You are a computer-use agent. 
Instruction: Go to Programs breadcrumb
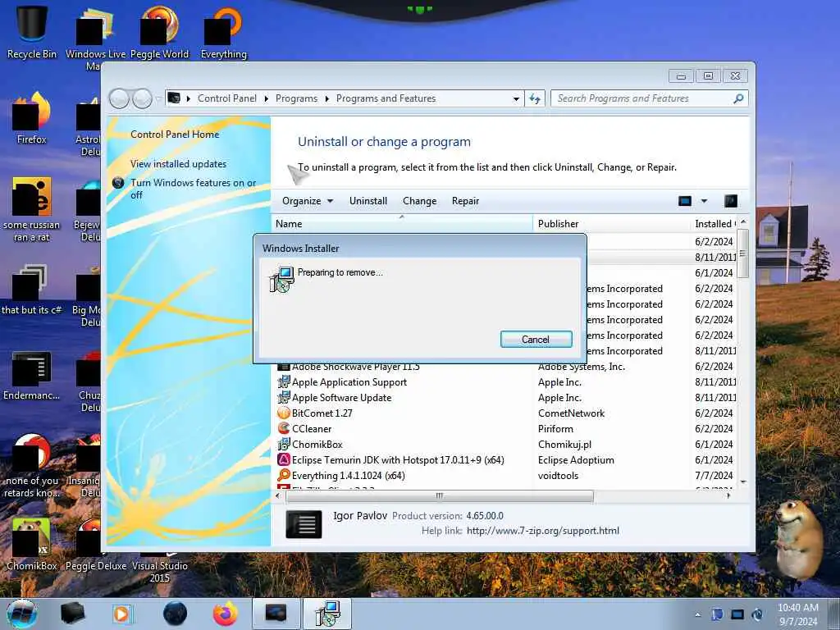click(x=296, y=98)
